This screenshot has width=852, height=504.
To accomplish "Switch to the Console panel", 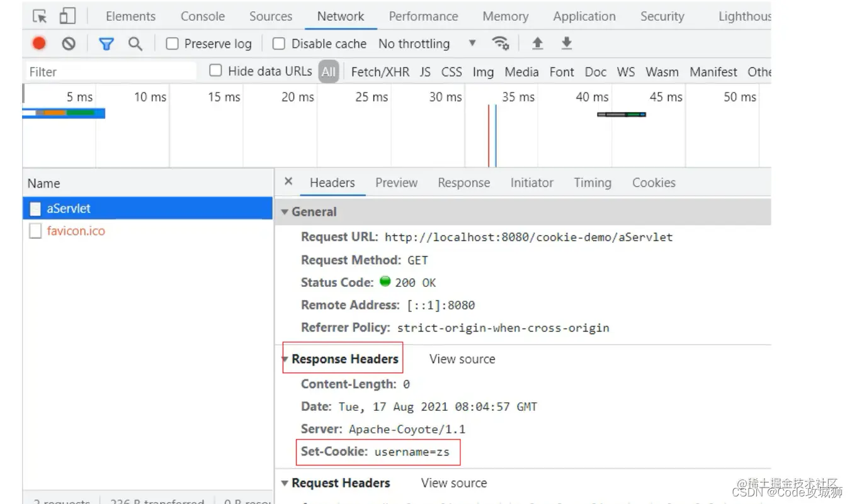I will click(x=203, y=16).
